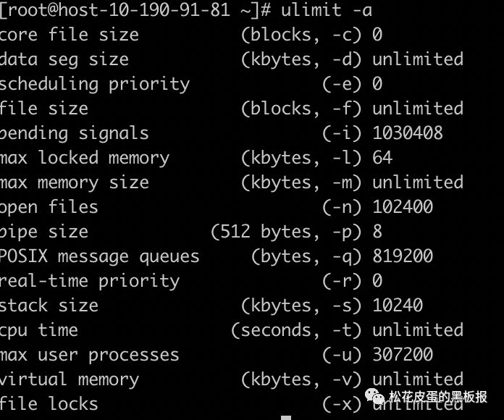This screenshot has height=420, width=504.
Task: Click the 'real-time priority' label
Action: 89,281
